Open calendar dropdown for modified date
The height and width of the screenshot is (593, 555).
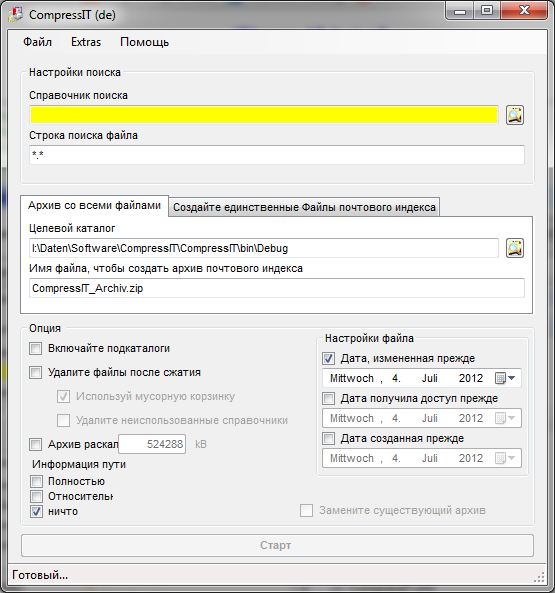click(505, 378)
